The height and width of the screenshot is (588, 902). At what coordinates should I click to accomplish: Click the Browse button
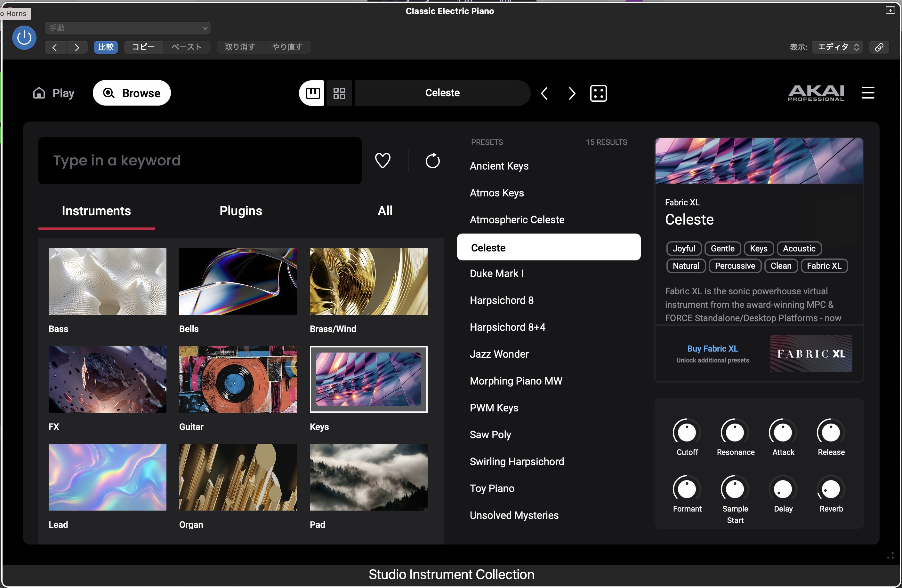tap(132, 93)
